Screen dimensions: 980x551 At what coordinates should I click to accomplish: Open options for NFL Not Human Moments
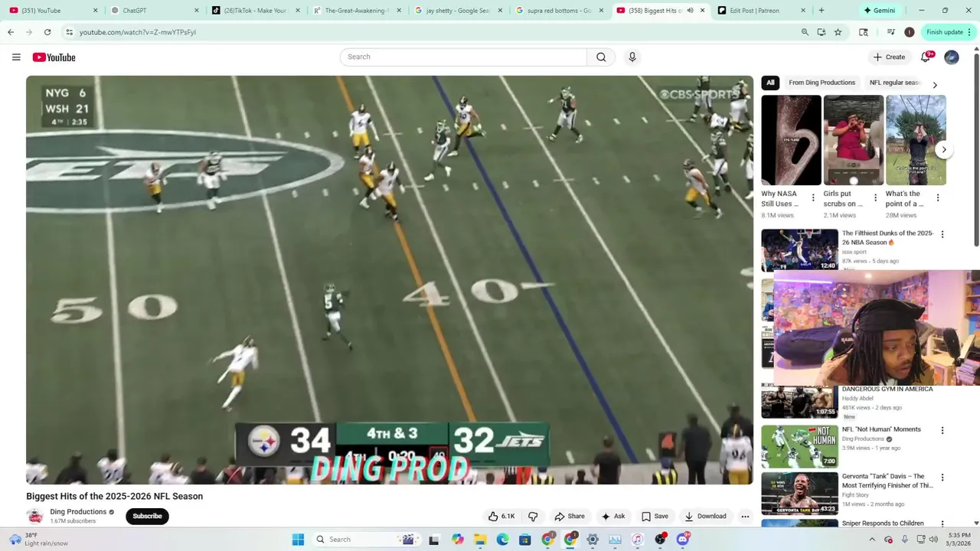pyautogui.click(x=942, y=431)
